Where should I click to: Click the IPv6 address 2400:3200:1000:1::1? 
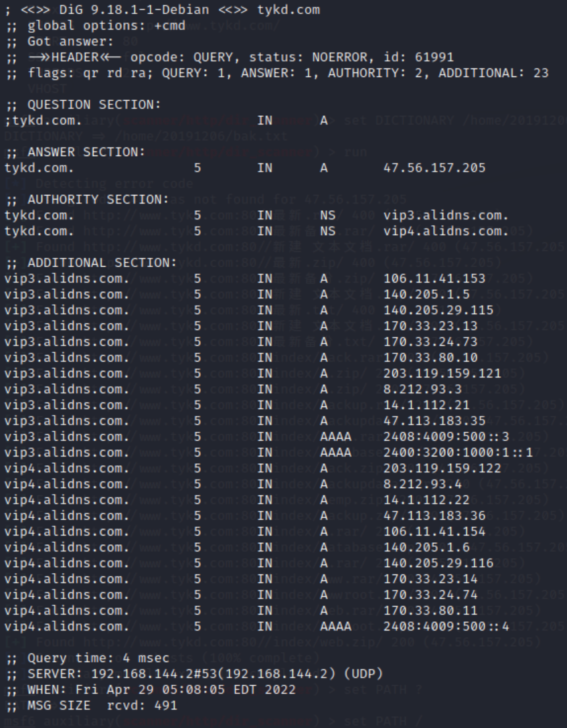[x=458, y=453]
